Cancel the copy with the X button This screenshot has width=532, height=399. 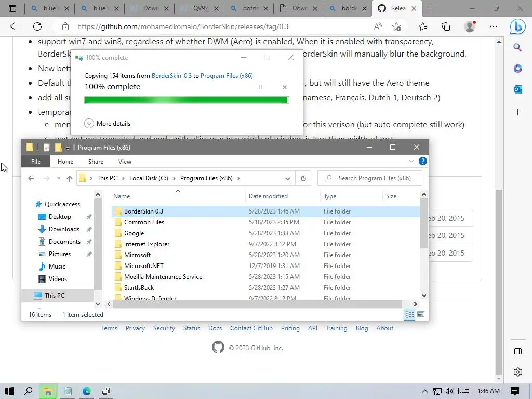pos(285,87)
